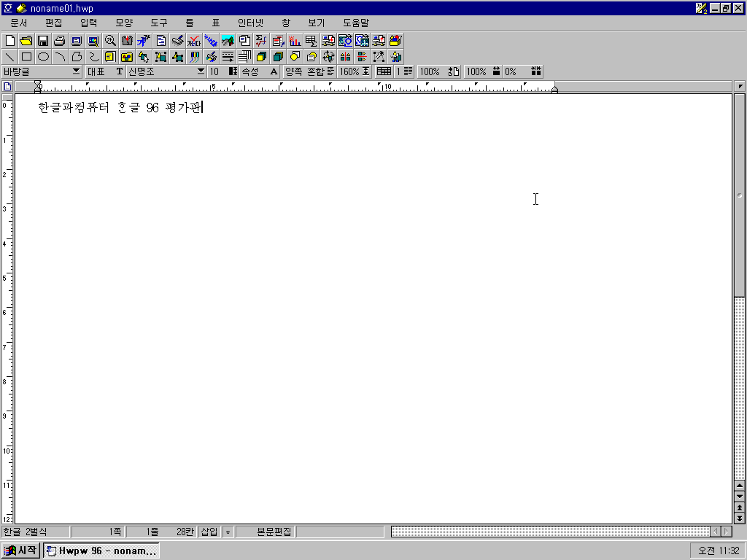Image resolution: width=747 pixels, height=560 pixels.
Task: Open the 표 menu
Action: pos(216,23)
